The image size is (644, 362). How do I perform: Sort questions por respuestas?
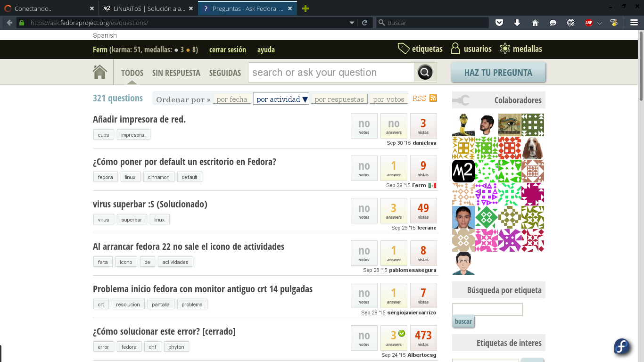339,99
